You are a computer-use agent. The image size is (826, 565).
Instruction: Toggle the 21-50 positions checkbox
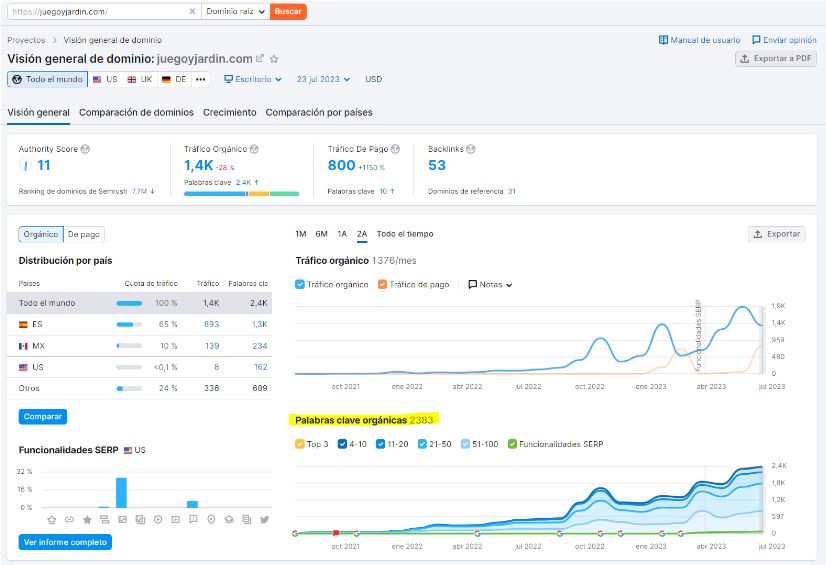click(x=422, y=444)
